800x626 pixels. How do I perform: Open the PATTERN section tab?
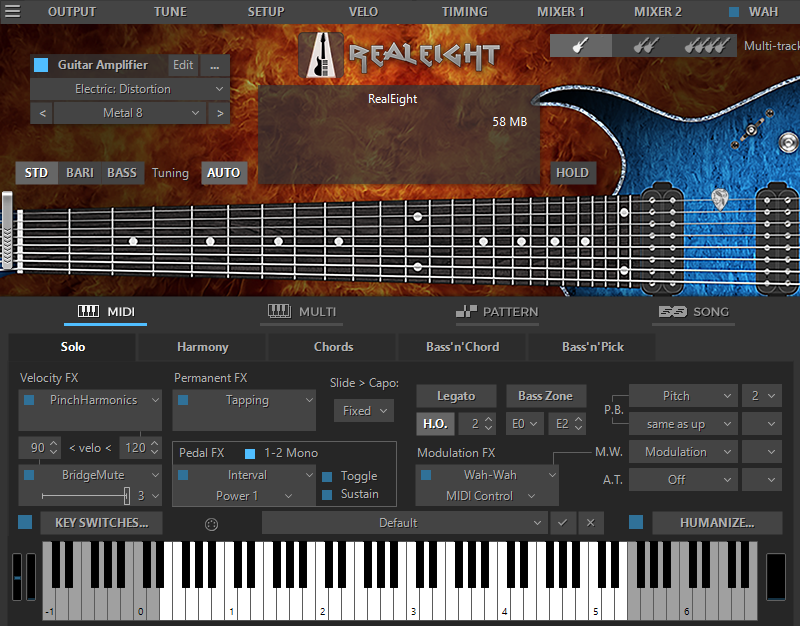pyautogui.click(x=497, y=311)
